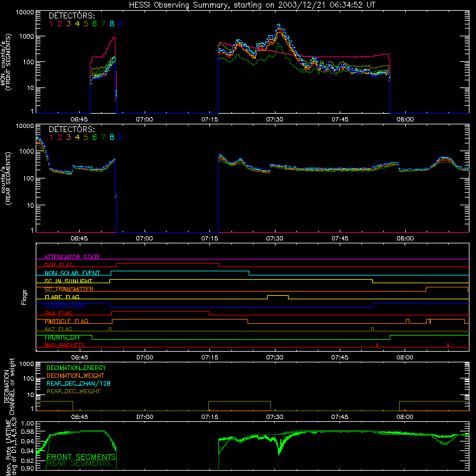The width and height of the screenshot is (476, 476).
Task: Click the 08:00 time label under the flags panel
Action: tap(405, 358)
